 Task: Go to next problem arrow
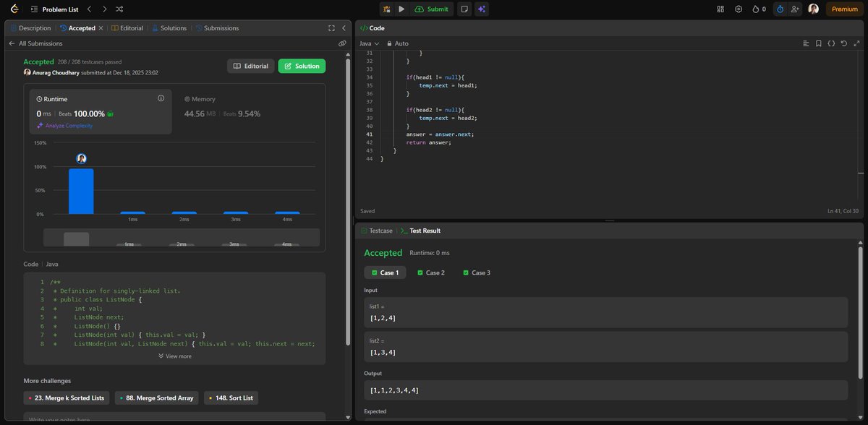click(104, 9)
